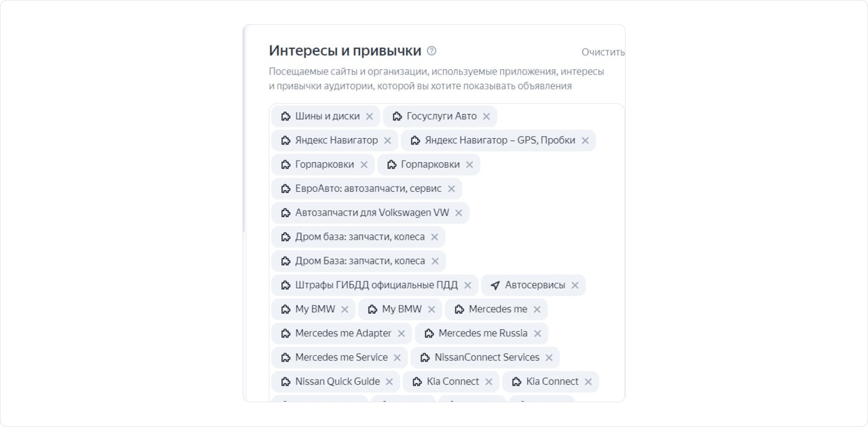Remove ЕвроАвто: автозапчасти, сервис chip
This screenshot has height=427, width=868.
(x=451, y=189)
